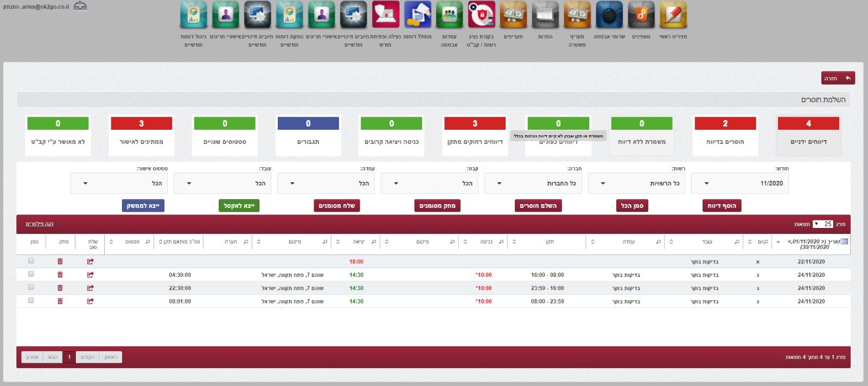Open the תפריט ראשי main menu icon
Screen dimensions: 868x386
tap(673, 15)
